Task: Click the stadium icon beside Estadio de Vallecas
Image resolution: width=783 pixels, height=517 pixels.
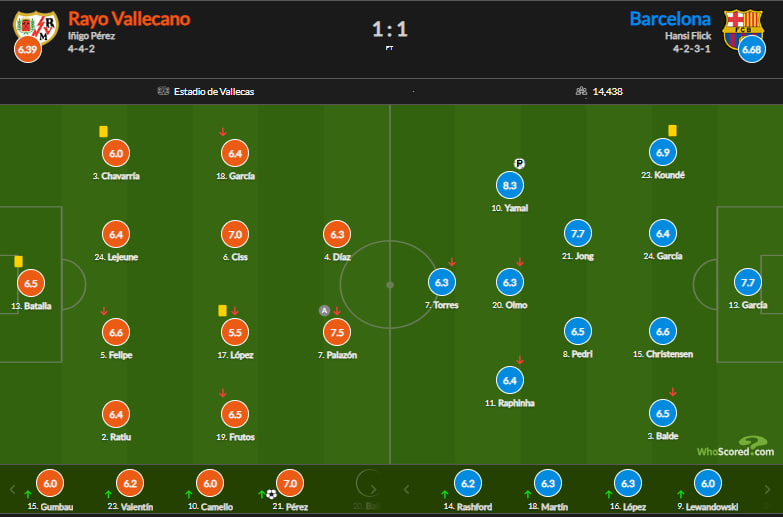Action: [x=163, y=91]
